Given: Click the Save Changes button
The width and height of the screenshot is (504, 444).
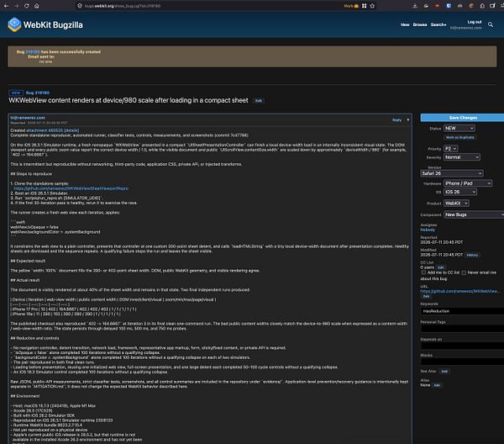Looking at the screenshot, I should [463, 118].
